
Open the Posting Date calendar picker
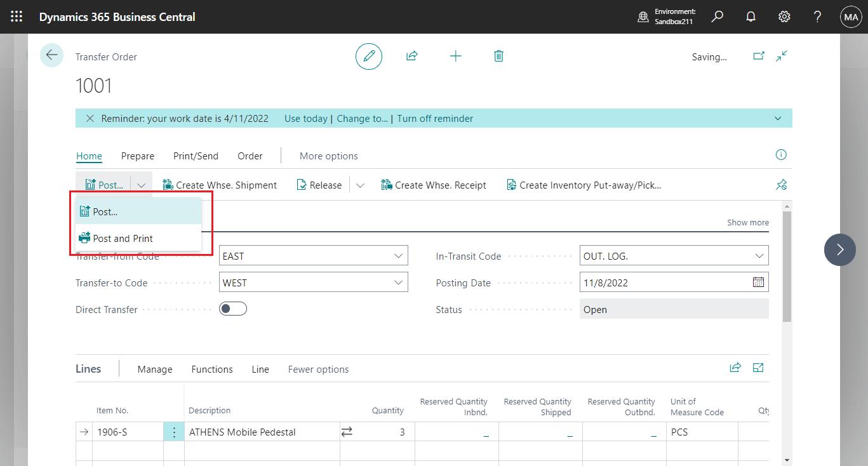(x=758, y=282)
